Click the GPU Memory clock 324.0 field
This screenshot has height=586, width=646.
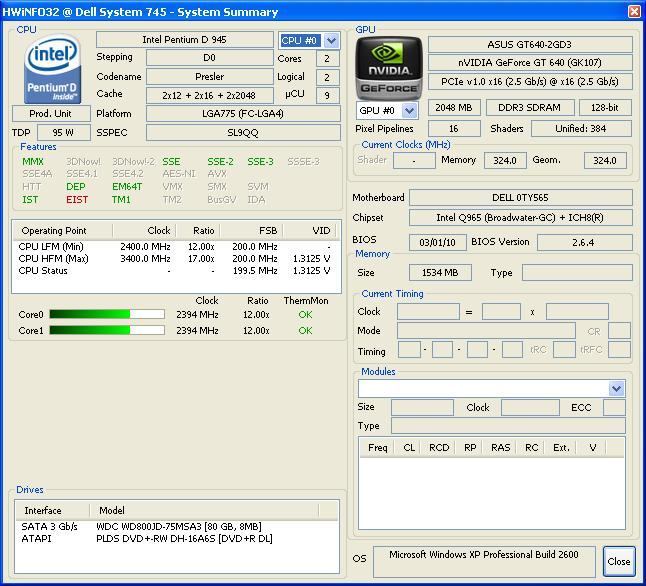(x=505, y=160)
